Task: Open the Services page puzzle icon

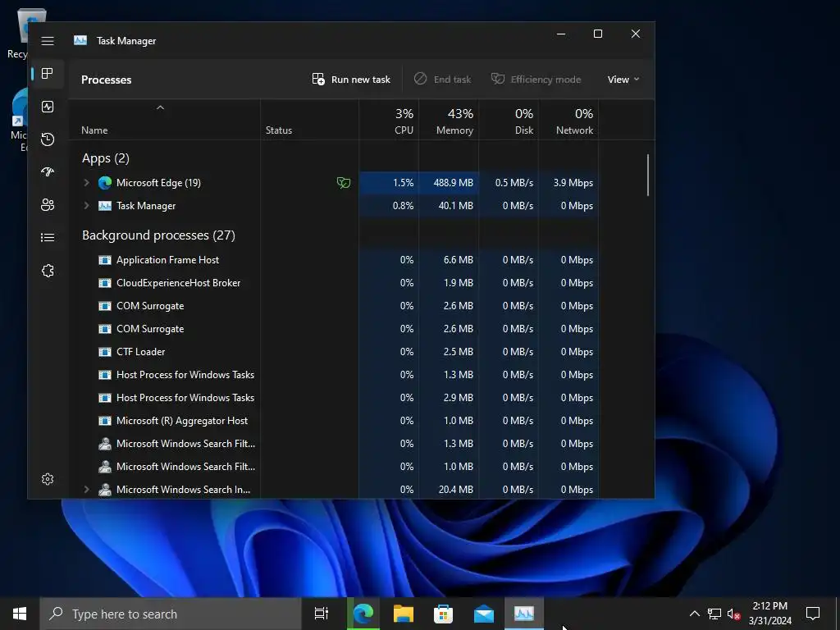Action: (x=48, y=271)
